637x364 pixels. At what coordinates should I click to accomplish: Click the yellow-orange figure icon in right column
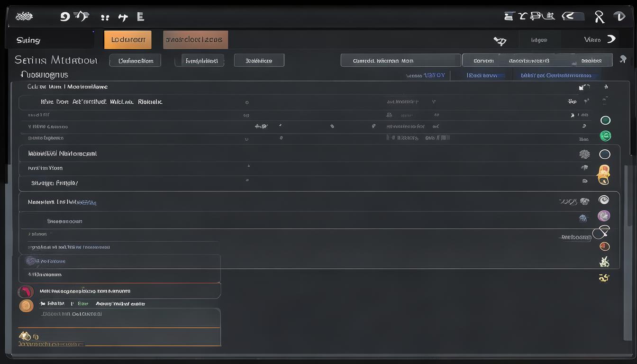pyautogui.click(x=603, y=173)
